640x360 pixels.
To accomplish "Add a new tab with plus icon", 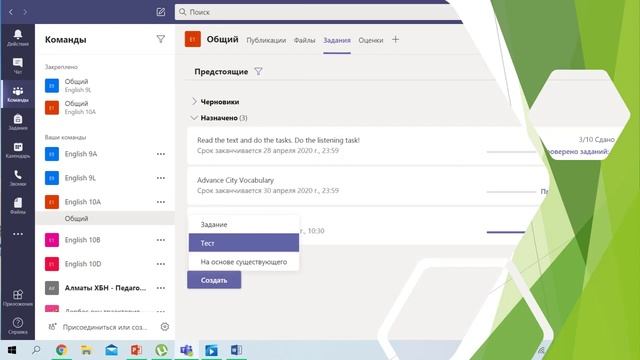I will point(395,40).
